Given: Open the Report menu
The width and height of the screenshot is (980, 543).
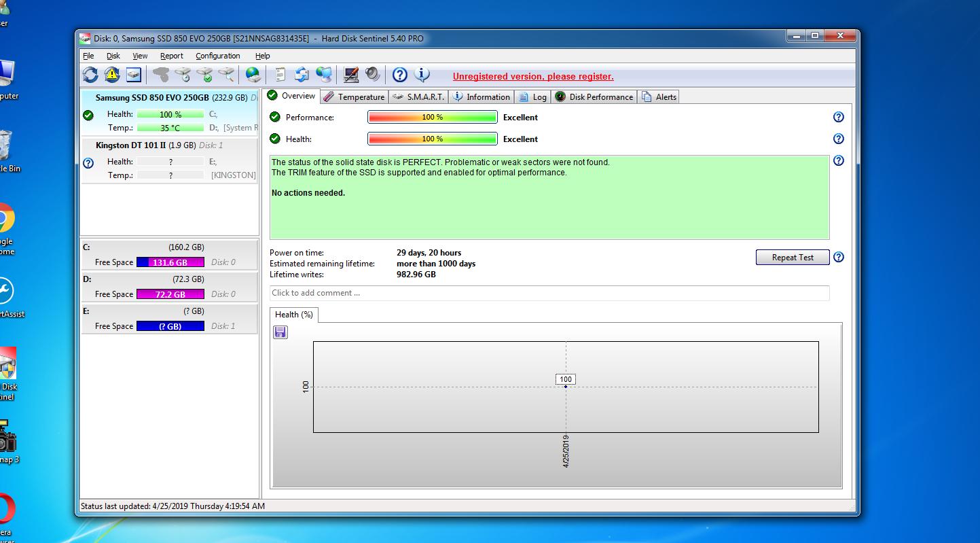Looking at the screenshot, I should tap(171, 56).
